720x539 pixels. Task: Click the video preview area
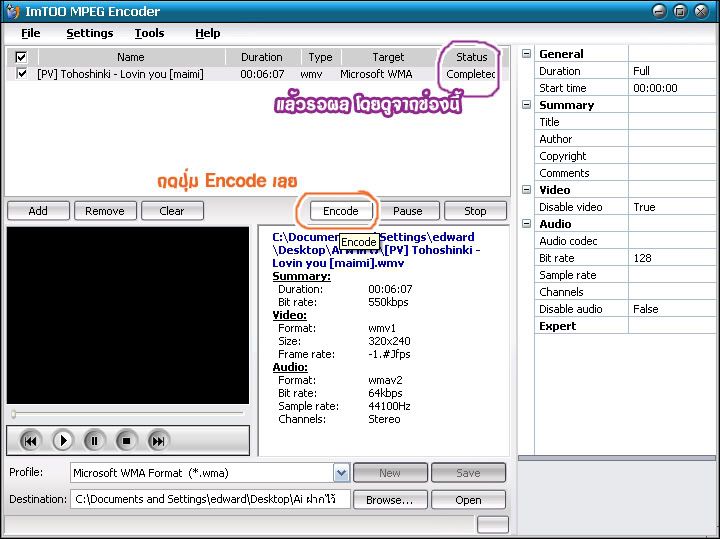tap(128, 315)
